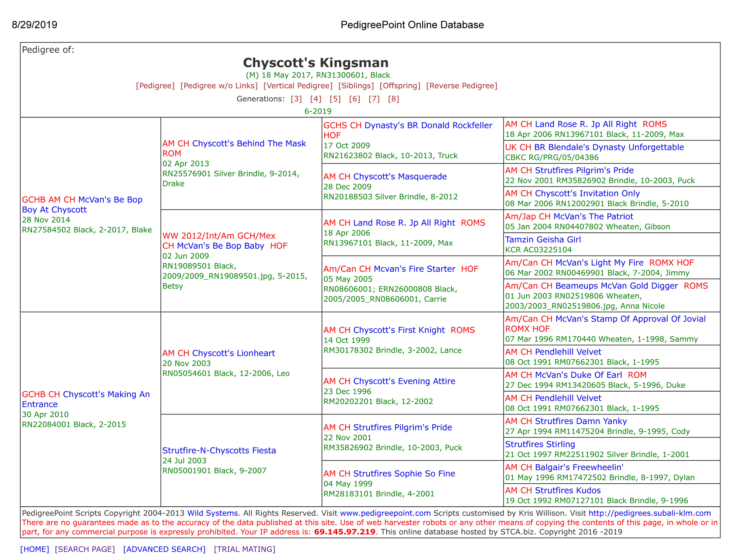Select [8] generations
Screen dimensions: 742x560
[393, 99]
